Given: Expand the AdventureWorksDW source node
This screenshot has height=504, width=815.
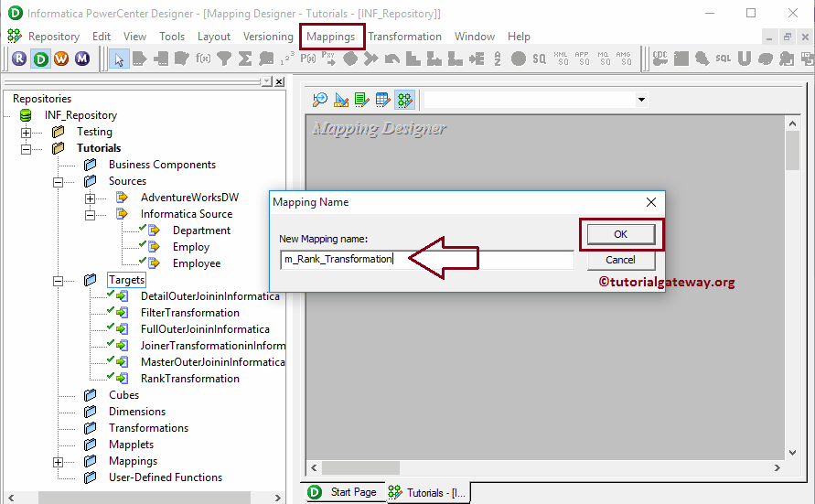Looking at the screenshot, I should pyautogui.click(x=90, y=198).
